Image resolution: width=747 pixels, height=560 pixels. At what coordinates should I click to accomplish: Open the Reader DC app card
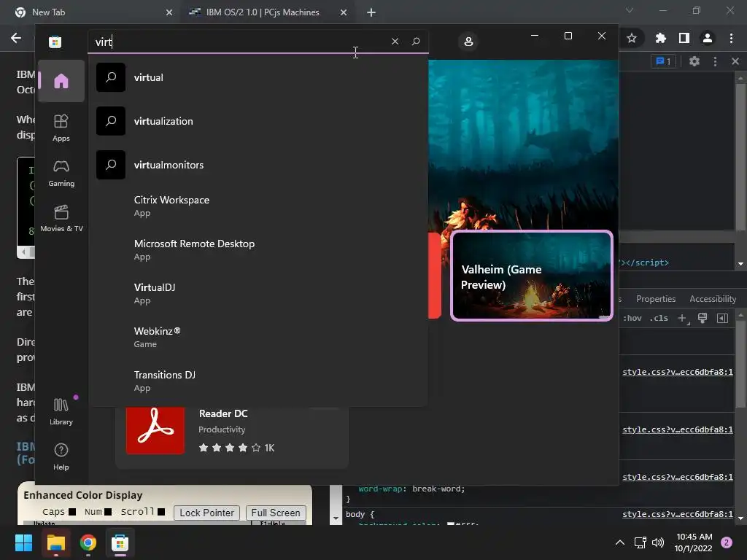232,437
